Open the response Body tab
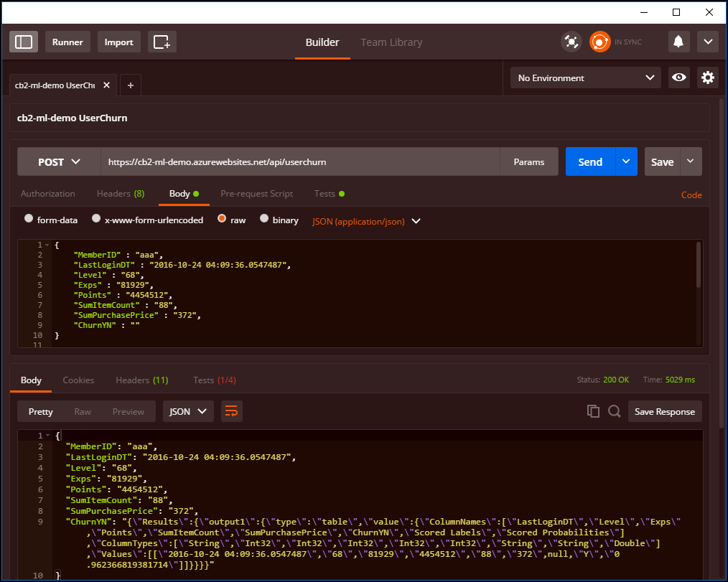Viewport: 728px width, 582px height. click(31, 380)
